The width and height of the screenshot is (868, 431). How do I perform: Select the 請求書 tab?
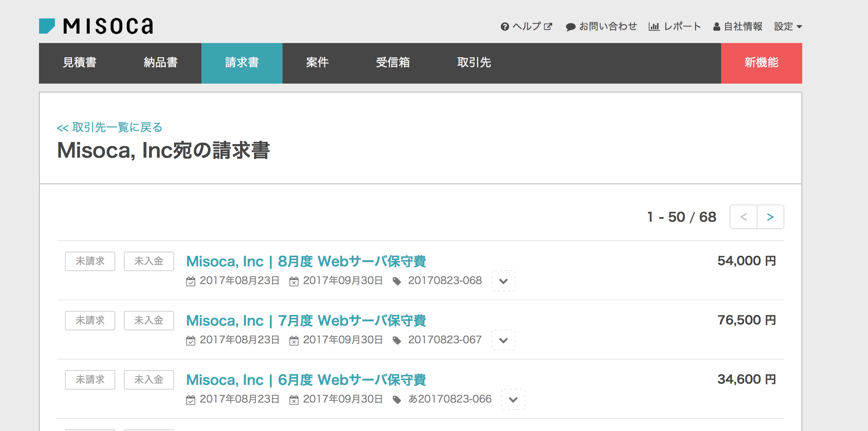(242, 63)
